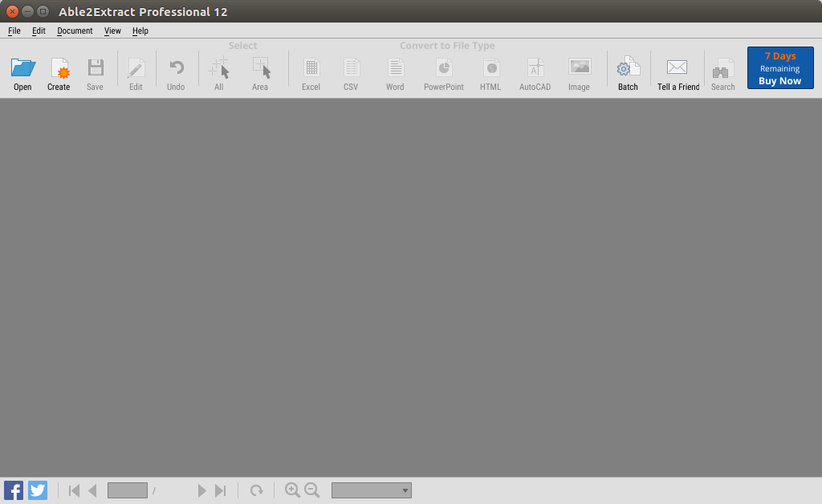Image resolution: width=822 pixels, height=504 pixels.
Task: Open the Twitter share icon
Action: pyautogui.click(x=38, y=490)
